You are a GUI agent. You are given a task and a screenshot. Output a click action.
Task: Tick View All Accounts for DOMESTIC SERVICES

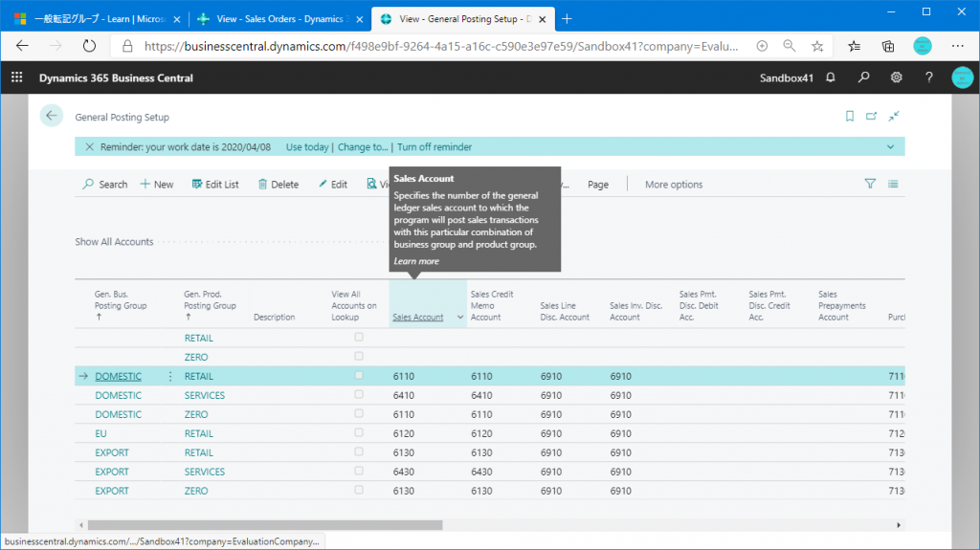tap(359, 394)
